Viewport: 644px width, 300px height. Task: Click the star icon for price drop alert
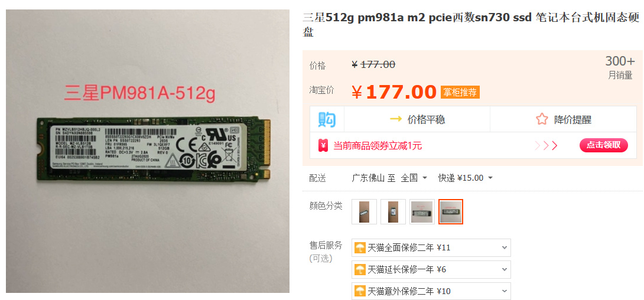coord(542,119)
